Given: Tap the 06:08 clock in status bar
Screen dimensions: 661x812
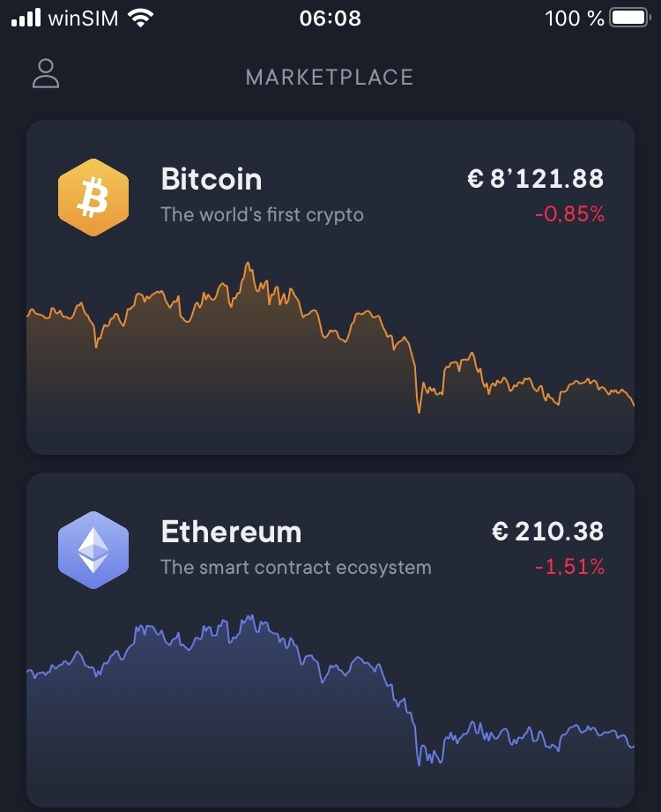Looking at the screenshot, I should [x=330, y=19].
